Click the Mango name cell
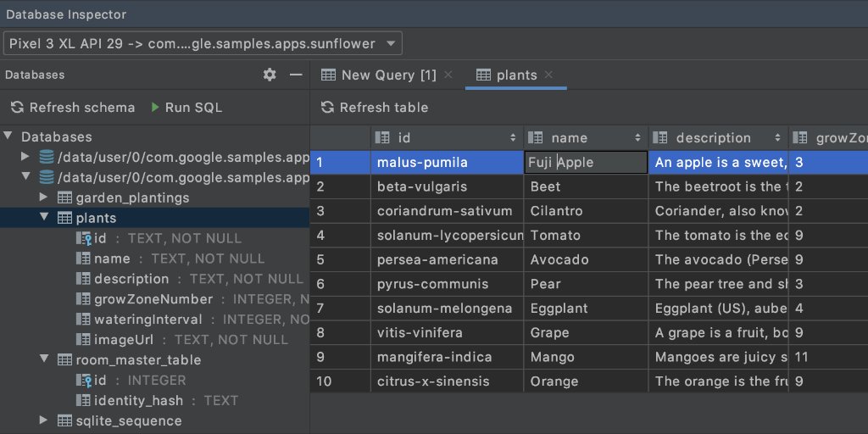 (586, 357)
